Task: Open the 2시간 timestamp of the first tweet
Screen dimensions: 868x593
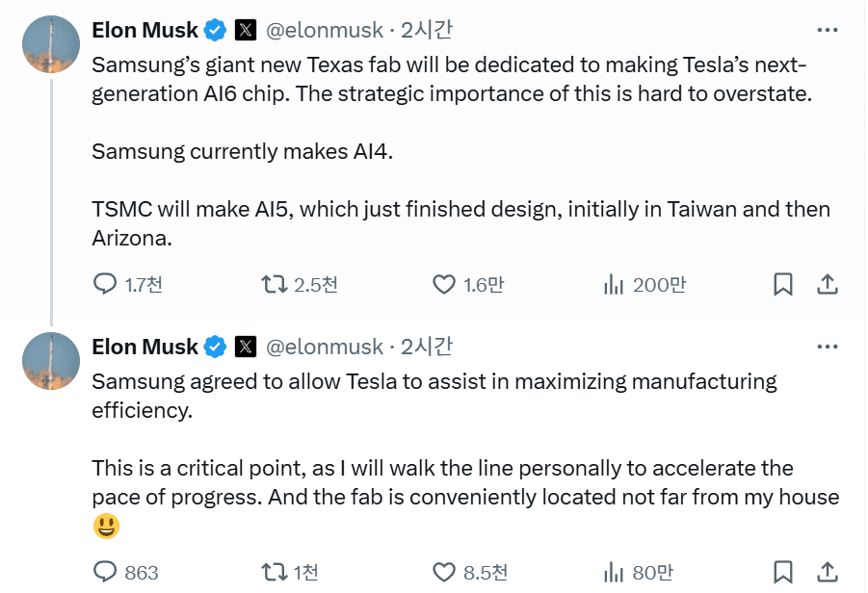Action: (427, 30)
